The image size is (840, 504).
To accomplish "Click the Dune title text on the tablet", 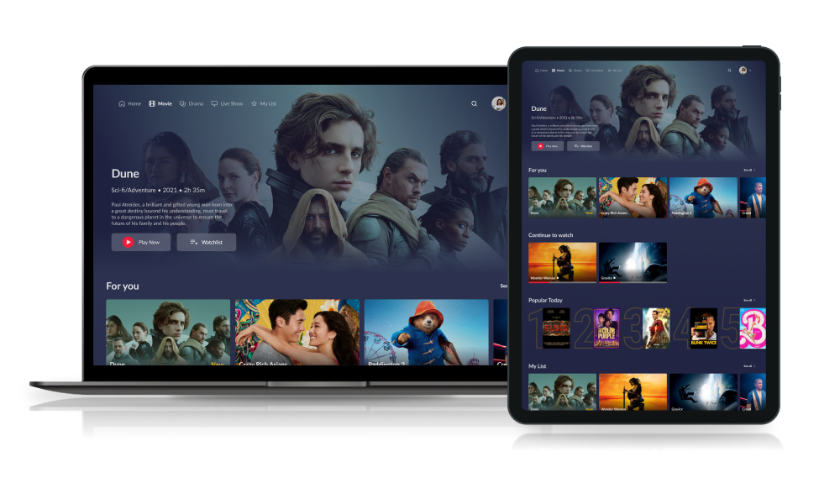I will click(539, 108).
